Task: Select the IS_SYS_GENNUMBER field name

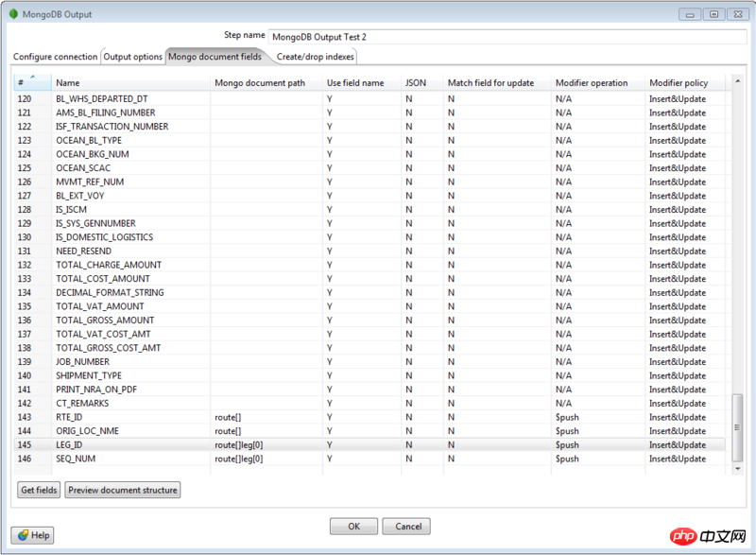Action: click(96, 223)
